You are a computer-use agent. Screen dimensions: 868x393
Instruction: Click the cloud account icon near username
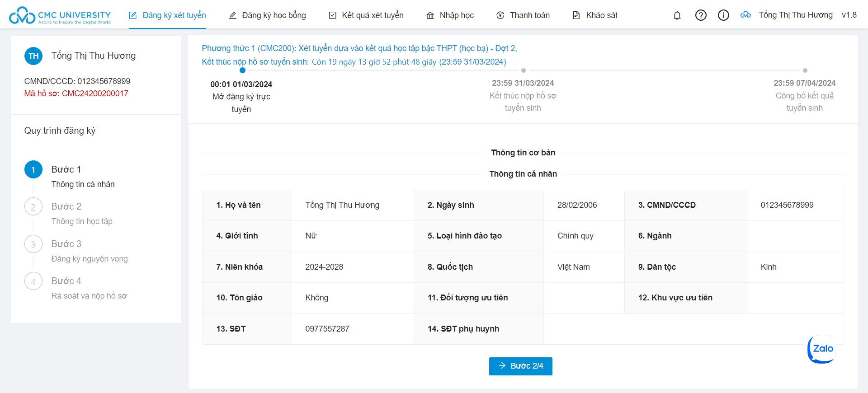[745, 15]
